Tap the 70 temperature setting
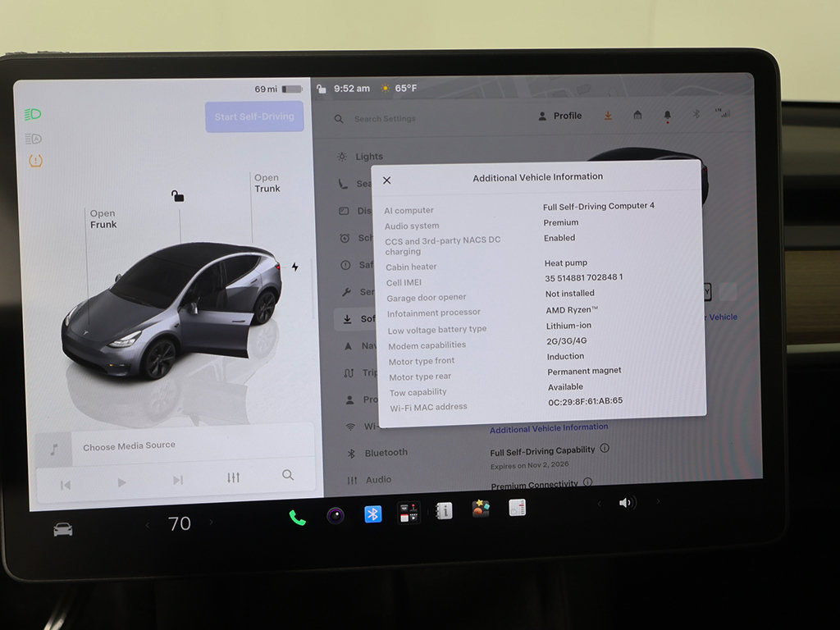 point(180,523)
